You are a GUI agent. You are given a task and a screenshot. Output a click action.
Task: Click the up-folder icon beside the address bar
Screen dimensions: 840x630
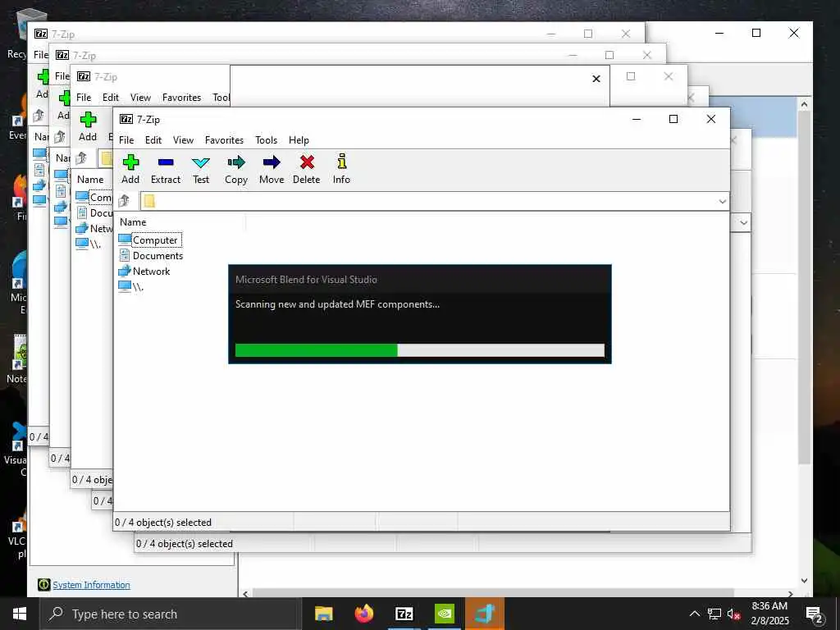pos(125,201)
